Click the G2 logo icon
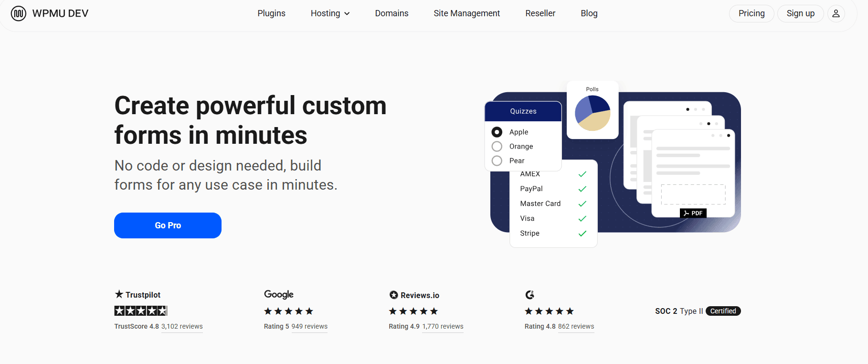Image resolution: width=868 pixels, height=364 pixels. click(x=529, y=295)
